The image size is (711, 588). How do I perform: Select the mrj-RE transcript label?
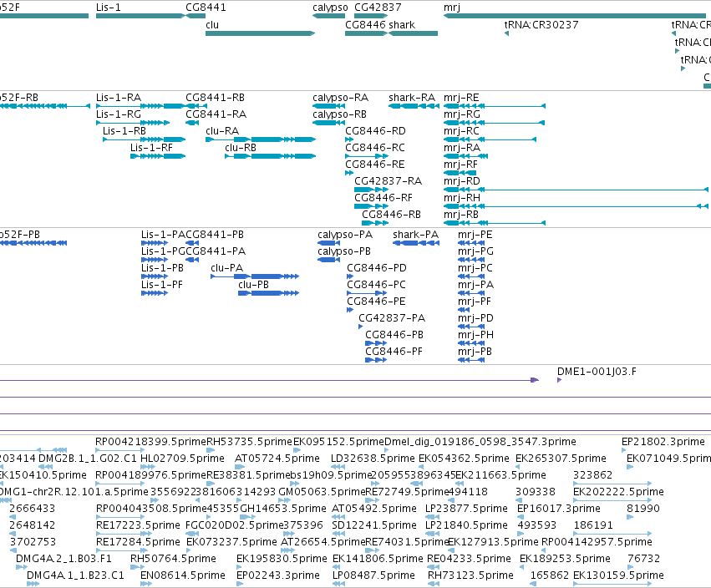pos(461,98)
